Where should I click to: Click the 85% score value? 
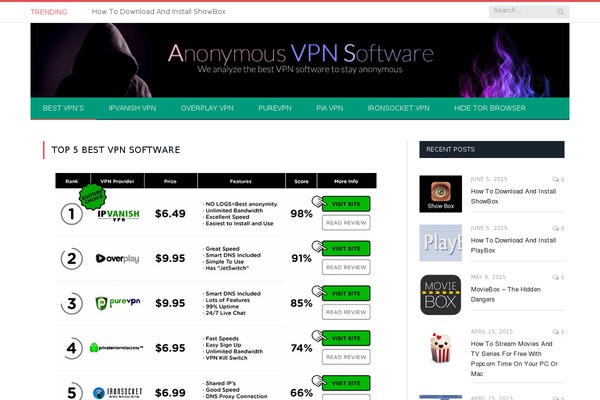[302, 303]
